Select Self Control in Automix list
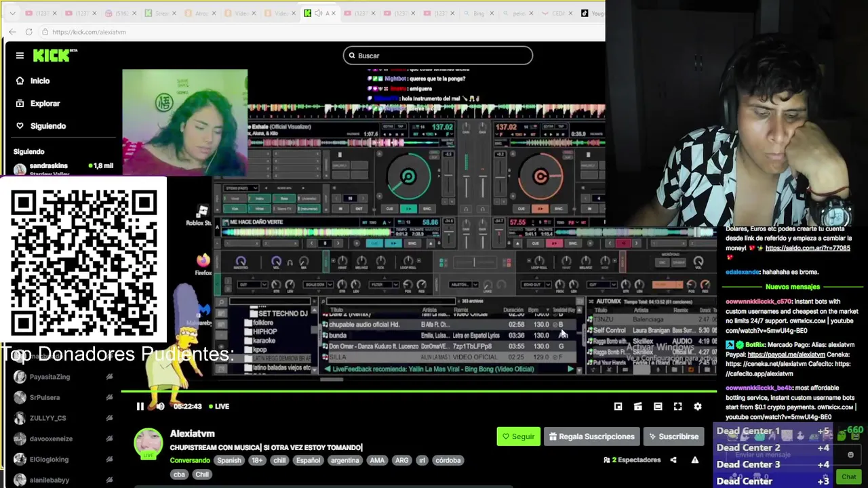Viewport: 868px width, 488px height. (652, 330)
